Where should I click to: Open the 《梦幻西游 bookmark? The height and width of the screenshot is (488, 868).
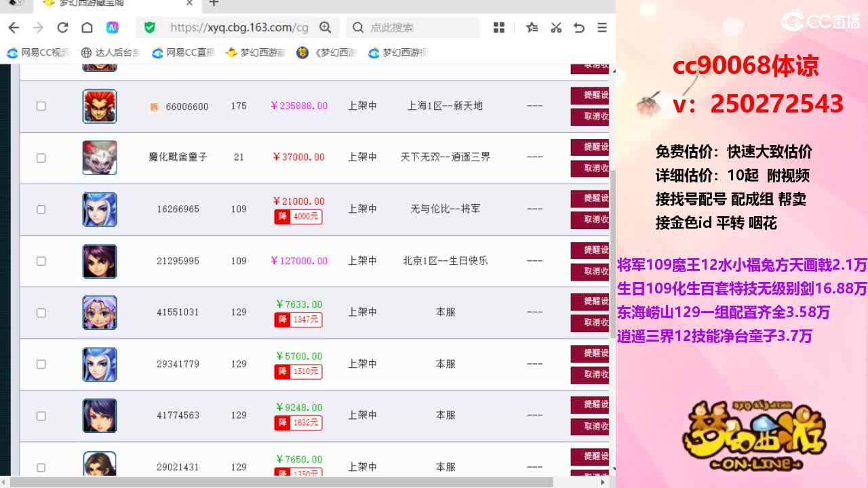point(327,53)
